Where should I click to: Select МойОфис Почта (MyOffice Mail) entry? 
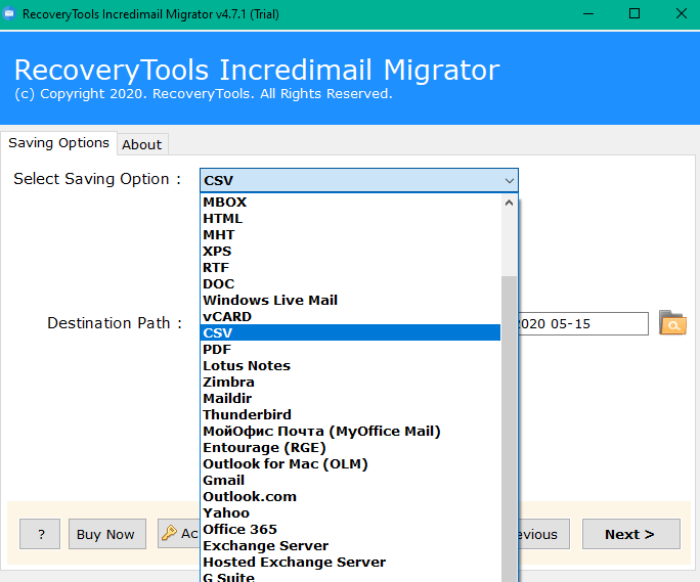point(350,431)
